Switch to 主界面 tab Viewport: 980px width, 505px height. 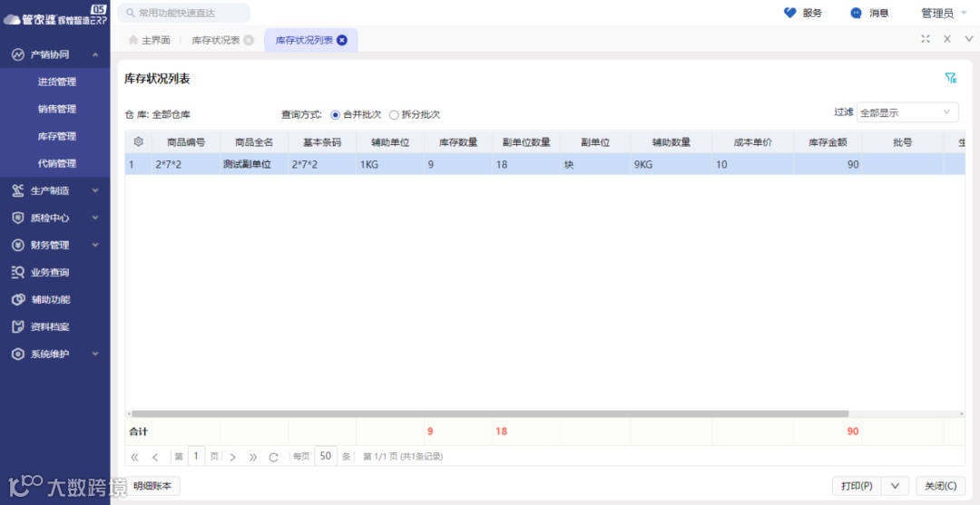pyautogui.click(x=150, y=40)
